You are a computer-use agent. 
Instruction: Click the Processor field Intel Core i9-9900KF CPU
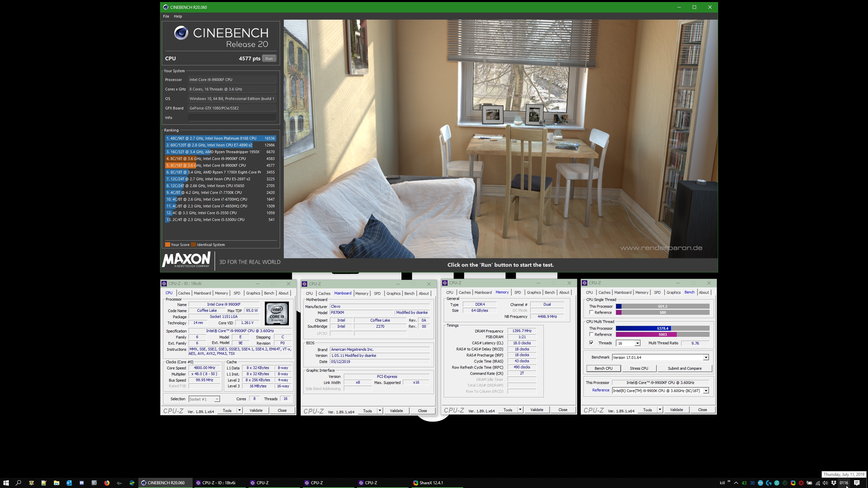232,80
